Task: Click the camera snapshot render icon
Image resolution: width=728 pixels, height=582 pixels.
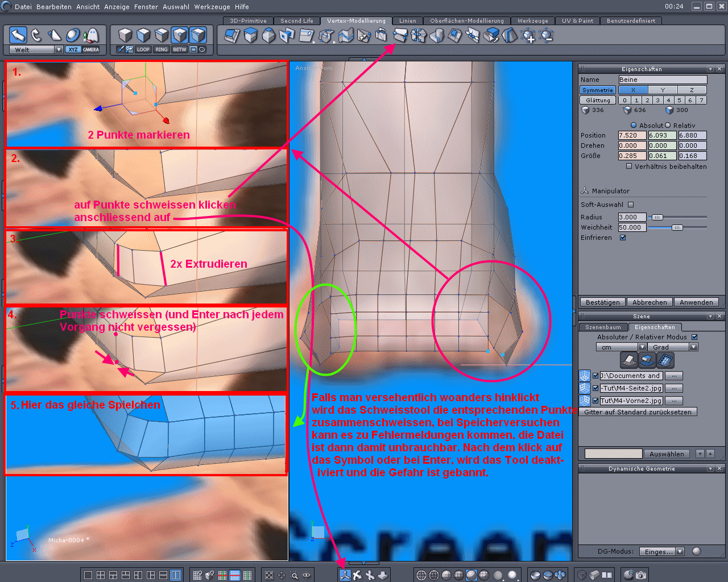Action: click(641, 575)
